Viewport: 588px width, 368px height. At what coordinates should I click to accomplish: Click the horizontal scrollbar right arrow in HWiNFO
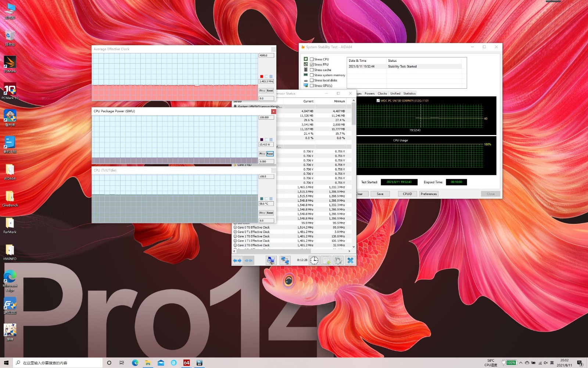pyautogui.click(x=349, y=251)
